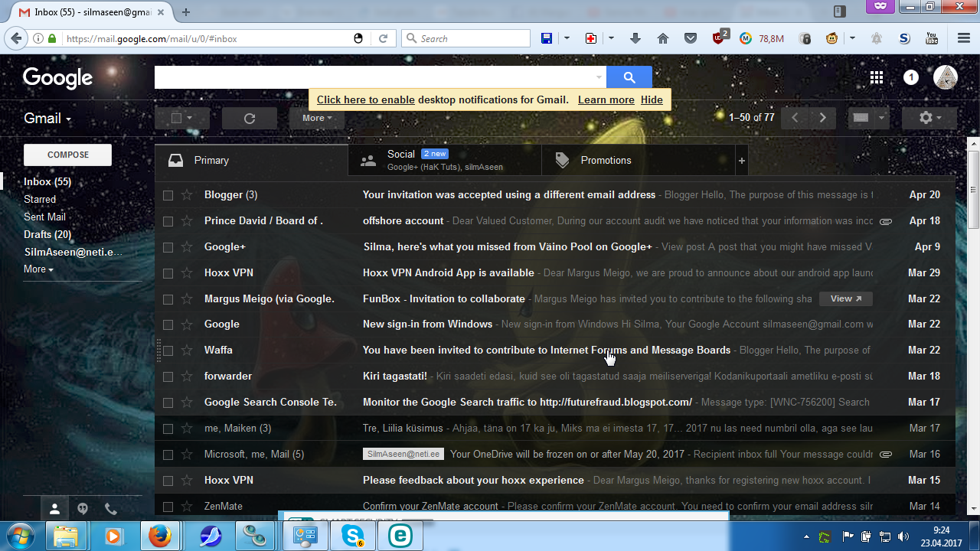Click the Firefox home button
980x551 pixels.
point(663,38)
